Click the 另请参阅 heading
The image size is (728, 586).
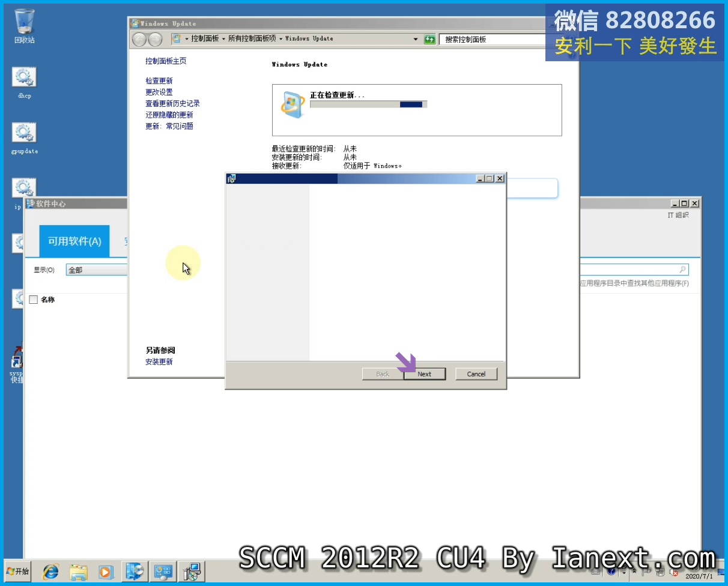click(x=160, y=350)
